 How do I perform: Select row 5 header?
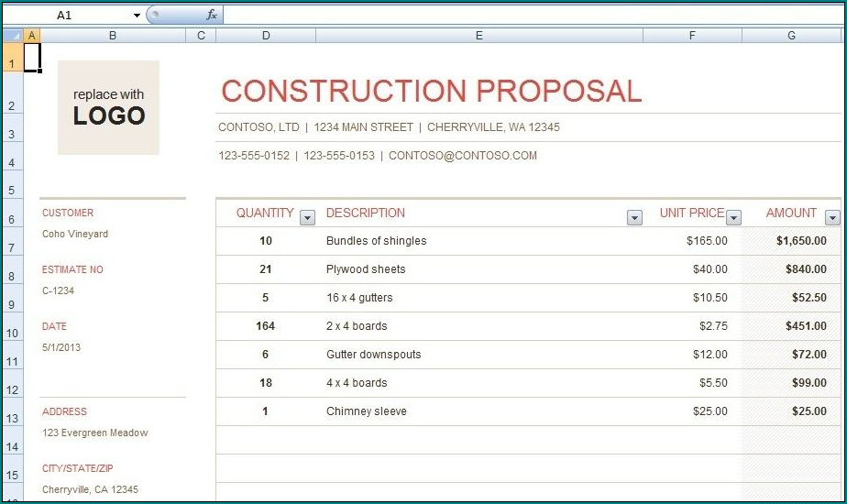coord(13,185)
